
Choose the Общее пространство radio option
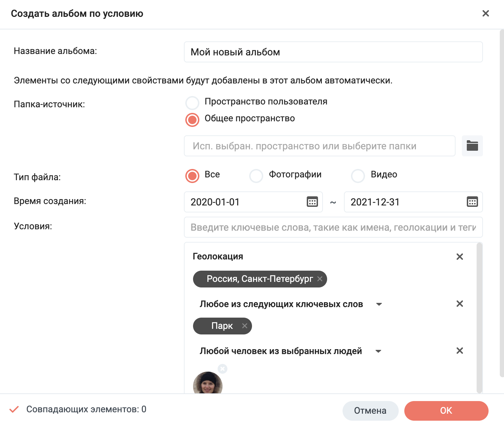pyautogui.click(x=192, y=120)
